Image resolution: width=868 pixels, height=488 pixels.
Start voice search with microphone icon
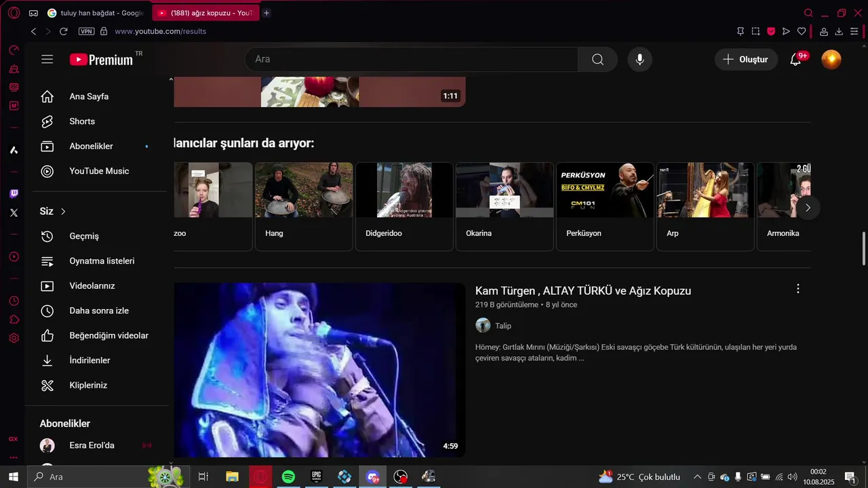pos(639,60)
